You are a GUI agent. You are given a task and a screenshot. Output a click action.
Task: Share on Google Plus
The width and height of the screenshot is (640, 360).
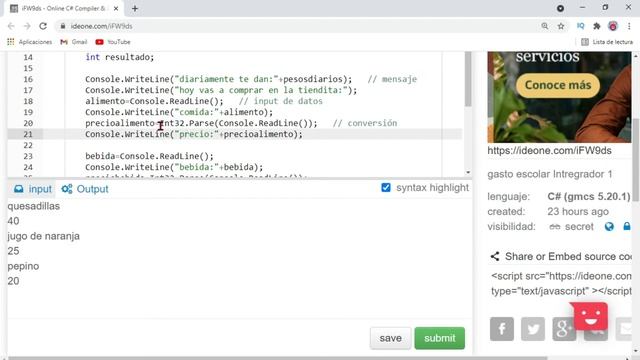click(564, 329)
